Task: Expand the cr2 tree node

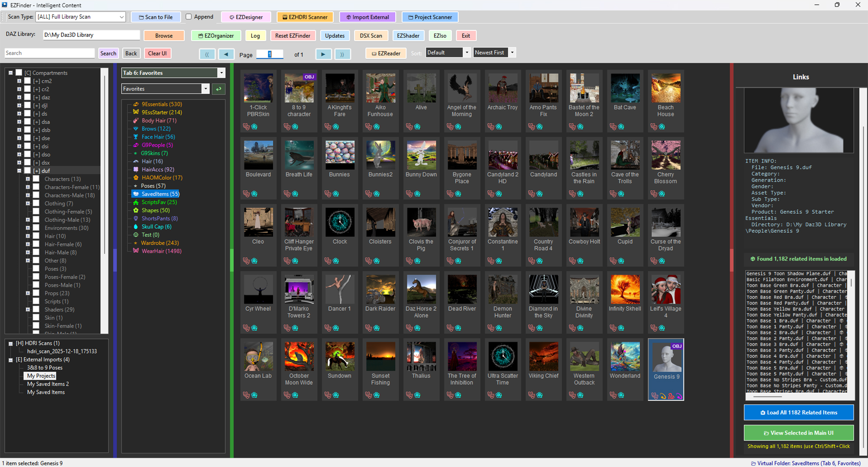Action: point(19,89)
